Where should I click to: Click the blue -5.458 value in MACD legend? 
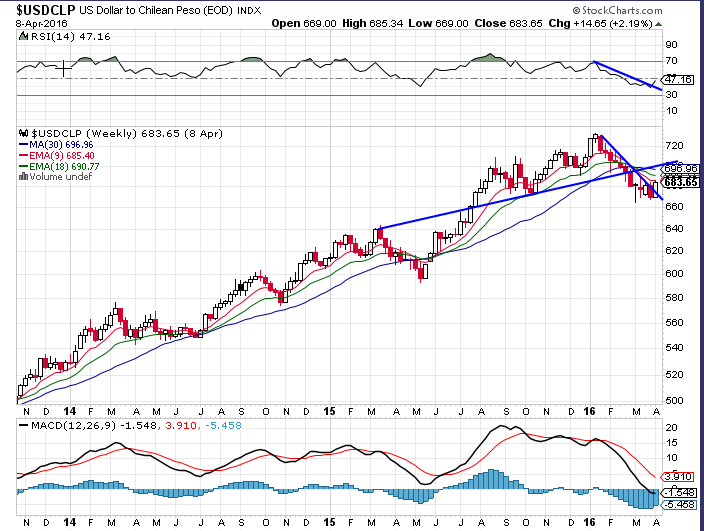coord(223,425)
